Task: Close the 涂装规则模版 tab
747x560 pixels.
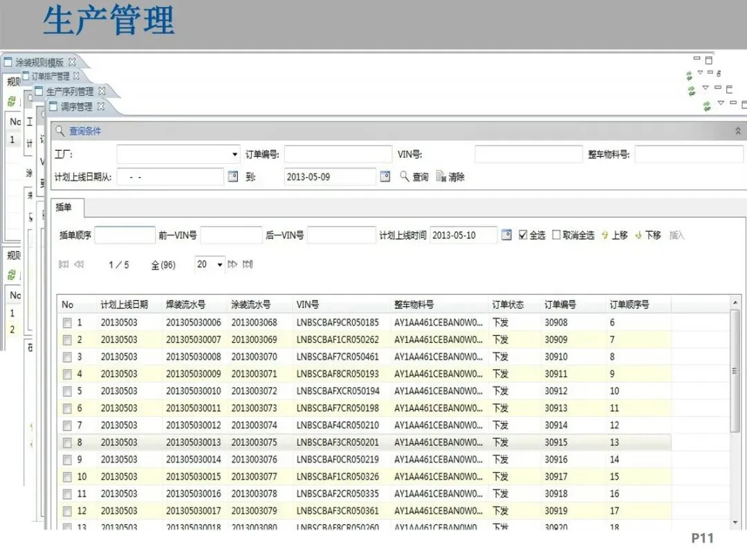Action: (72, 62)
